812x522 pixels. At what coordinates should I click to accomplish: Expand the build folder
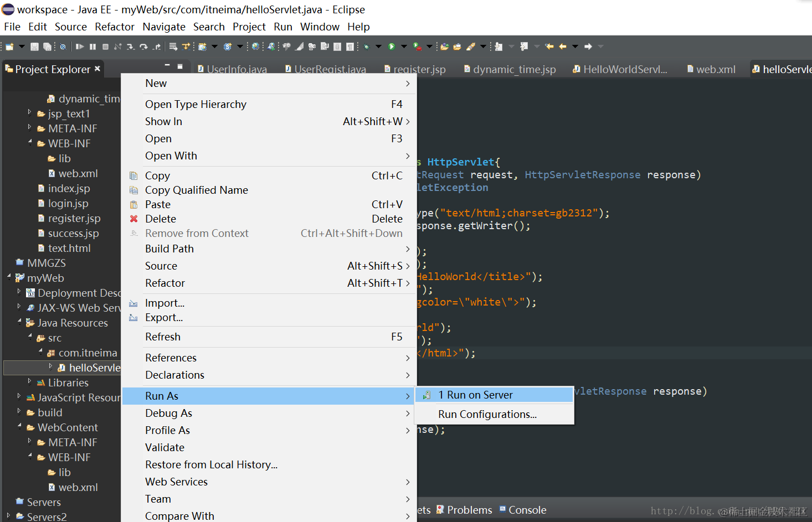point(19,411)
